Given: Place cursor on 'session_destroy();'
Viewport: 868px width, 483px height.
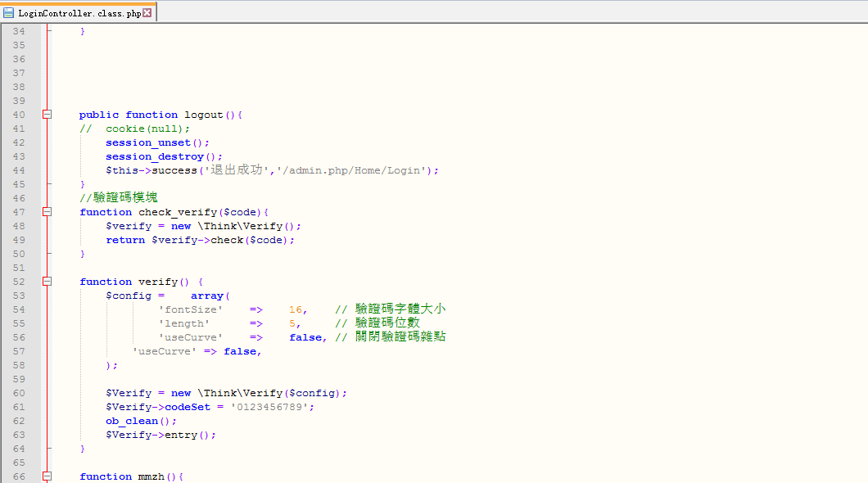Looking at the screenshot, I should coord(164,156).
